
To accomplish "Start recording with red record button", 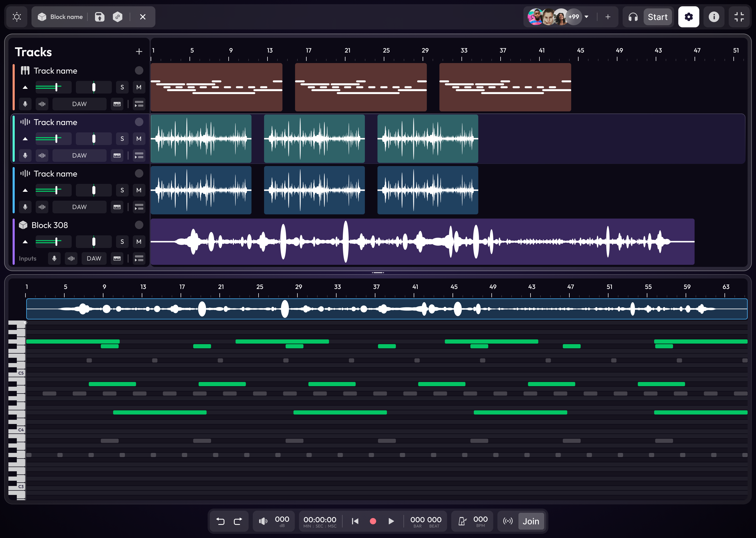I will tap(373, 521).
